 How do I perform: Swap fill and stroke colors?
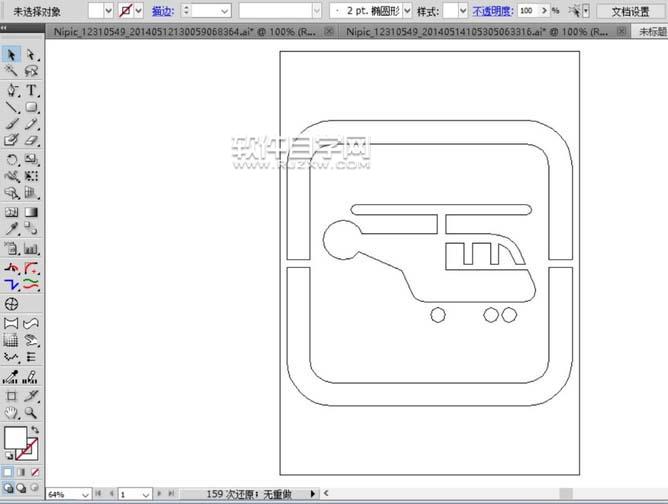35,429
